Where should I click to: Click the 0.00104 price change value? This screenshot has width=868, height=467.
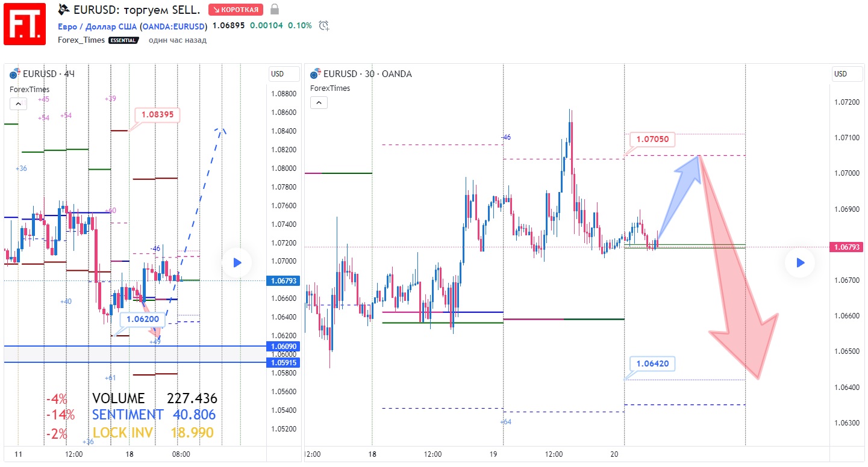coord(266,26)
